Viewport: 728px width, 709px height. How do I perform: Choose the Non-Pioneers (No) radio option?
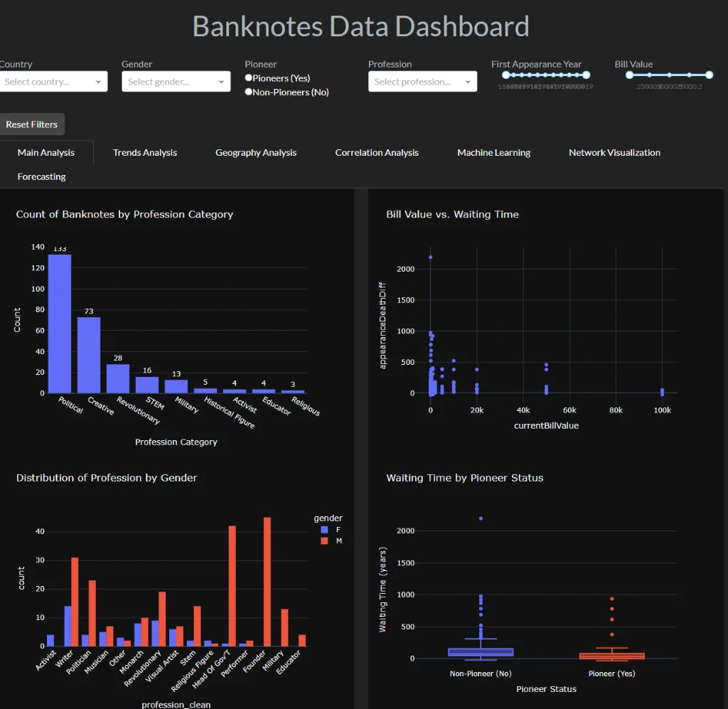pyautogui.click(x=249, y=92)
